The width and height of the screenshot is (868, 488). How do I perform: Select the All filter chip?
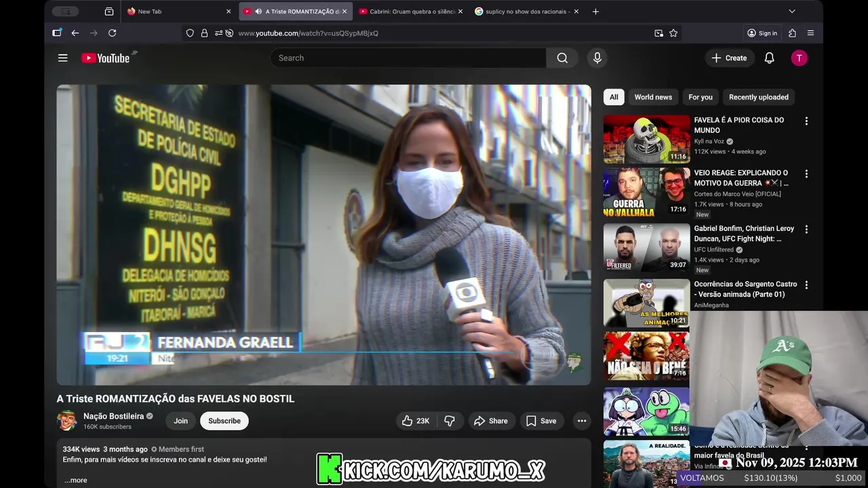[x=614, y=97]
